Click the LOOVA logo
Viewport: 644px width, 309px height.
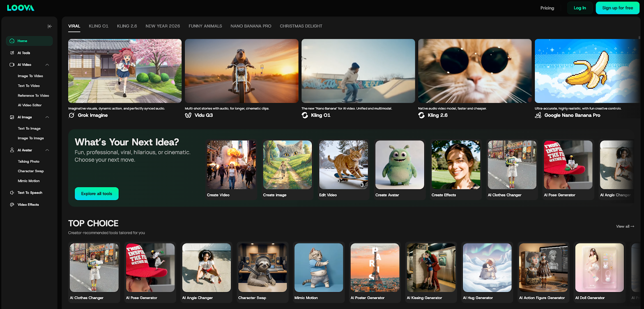click(x=21, y=8)
